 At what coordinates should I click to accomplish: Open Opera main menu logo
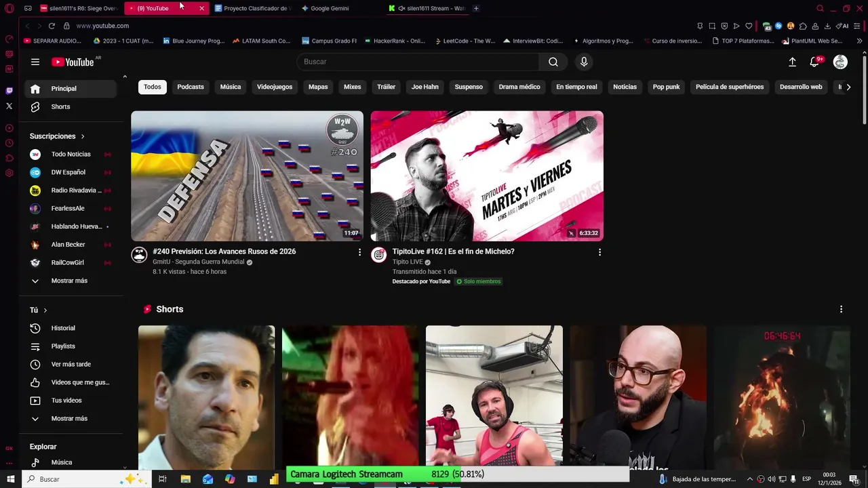coord(9,8)
